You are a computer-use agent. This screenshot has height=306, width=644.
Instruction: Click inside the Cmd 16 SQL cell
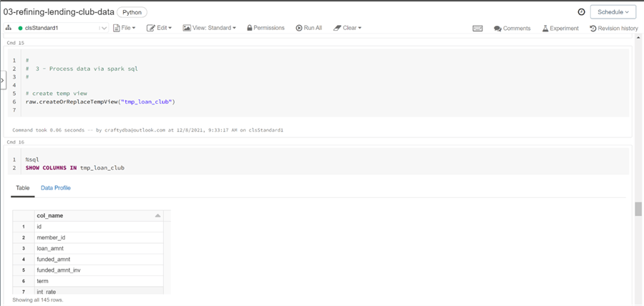pyautogui.click(x=318, y=162)
